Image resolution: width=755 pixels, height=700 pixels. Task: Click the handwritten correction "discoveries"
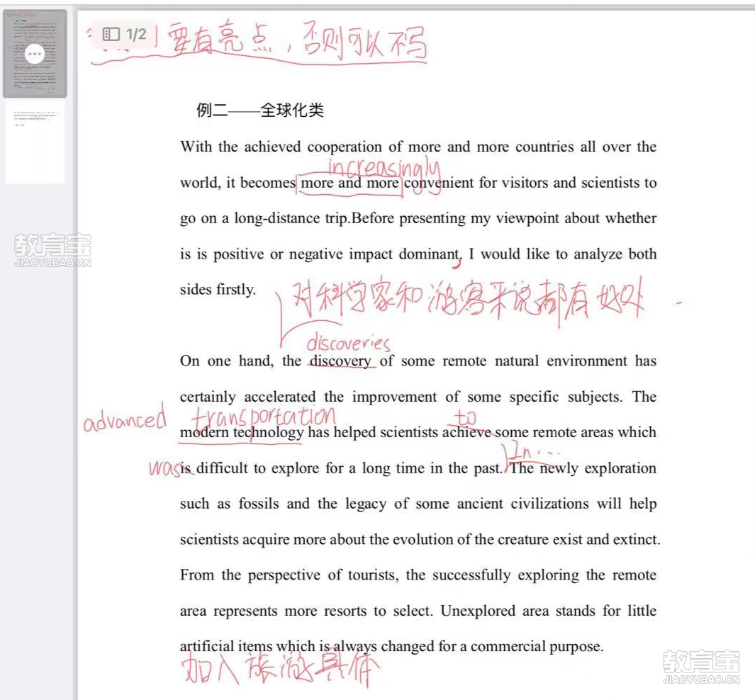click(x=348, y=342)
